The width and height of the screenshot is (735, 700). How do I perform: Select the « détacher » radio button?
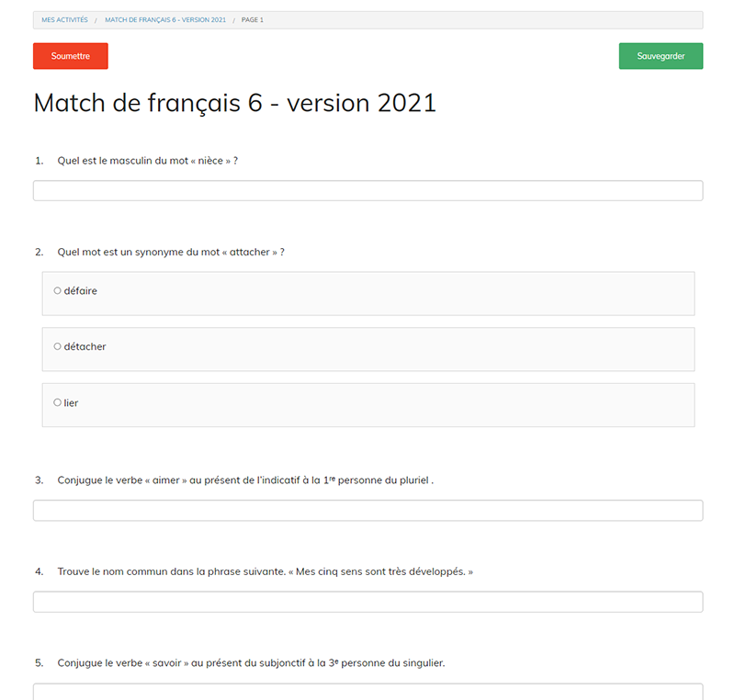57,346
